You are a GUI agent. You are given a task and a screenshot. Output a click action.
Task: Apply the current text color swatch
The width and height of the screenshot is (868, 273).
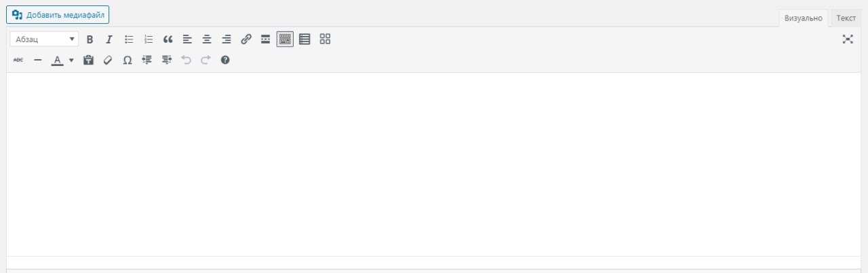[x=58, y=60]
